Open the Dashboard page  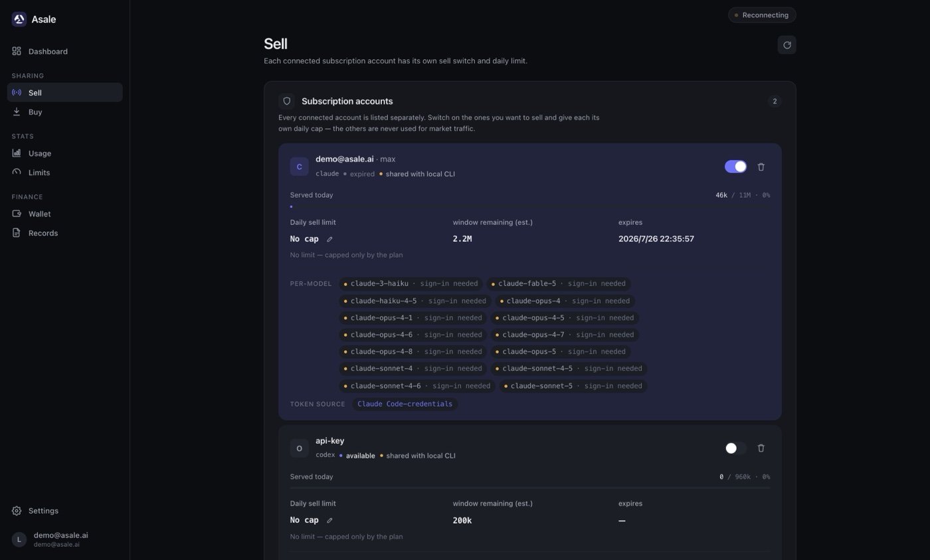(x=65, y=51)
